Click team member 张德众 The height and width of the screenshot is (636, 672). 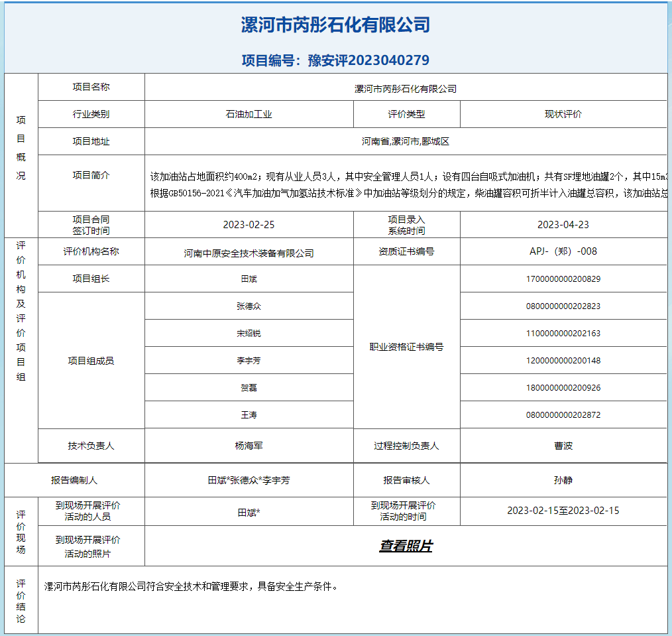(249, 306)
